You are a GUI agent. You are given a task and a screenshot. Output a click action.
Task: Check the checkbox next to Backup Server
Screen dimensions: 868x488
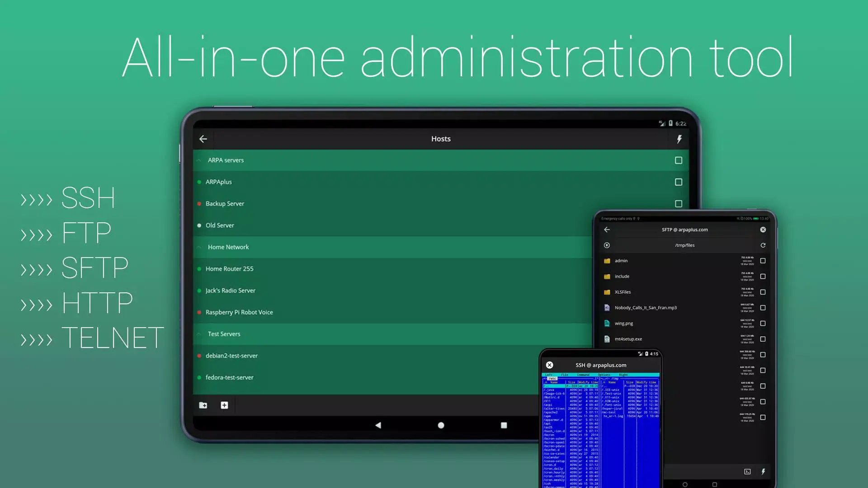click(678, 203)
